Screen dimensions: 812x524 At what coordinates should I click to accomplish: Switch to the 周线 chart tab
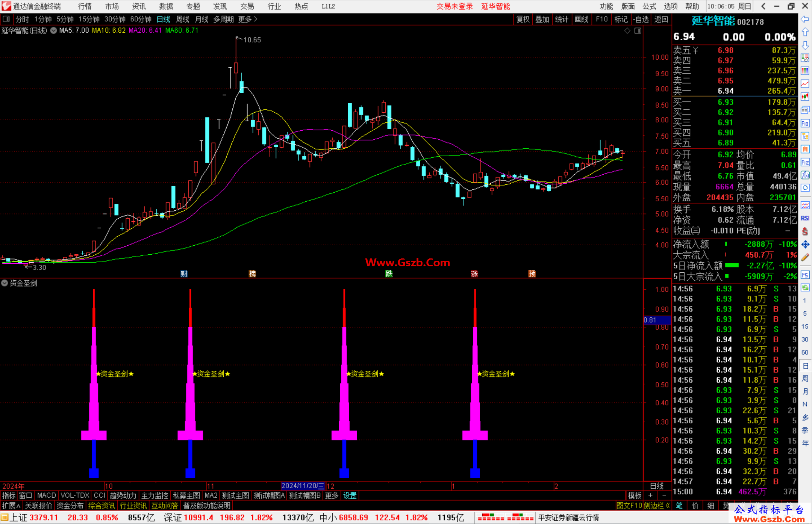[x=182, y=19]
